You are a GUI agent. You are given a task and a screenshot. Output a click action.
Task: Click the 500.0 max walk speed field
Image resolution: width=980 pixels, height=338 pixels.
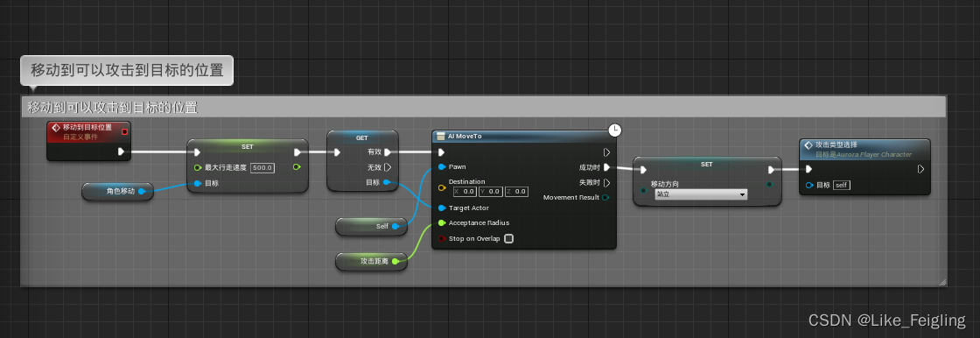tap(262, 168)
